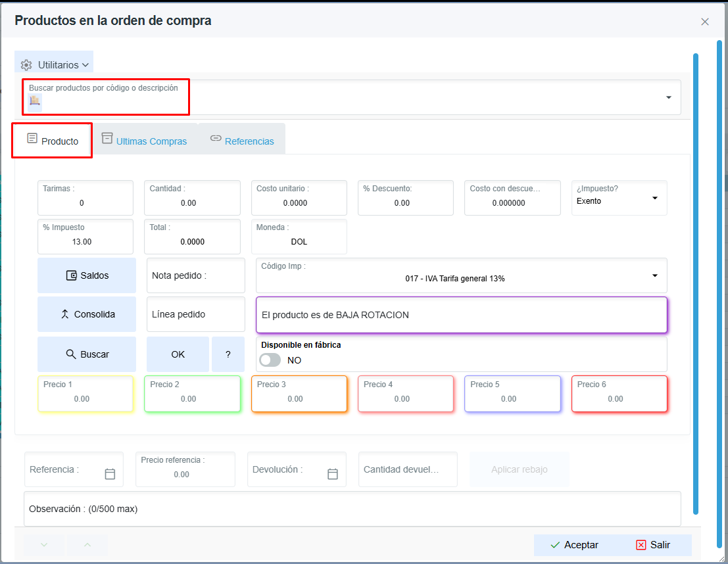Click the down chevron arrow at bottom left
This screenshot has height=564, width=728.
(x=44, y=545)
